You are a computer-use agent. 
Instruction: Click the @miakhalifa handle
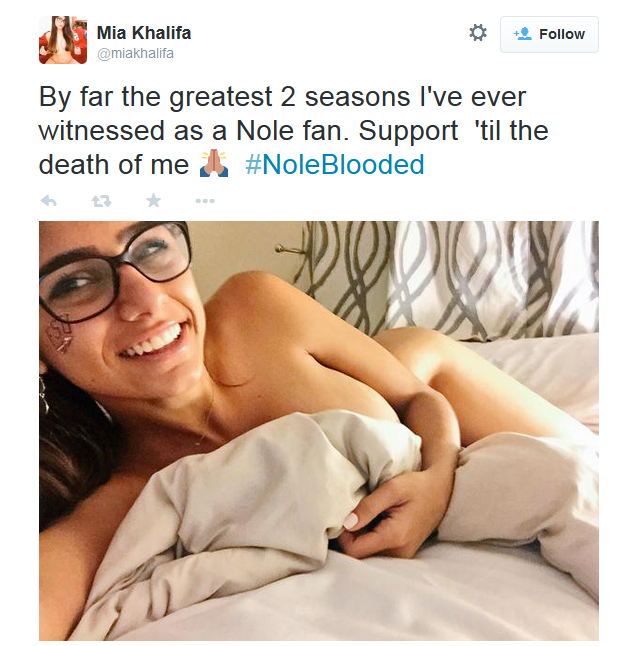(135, 54)
